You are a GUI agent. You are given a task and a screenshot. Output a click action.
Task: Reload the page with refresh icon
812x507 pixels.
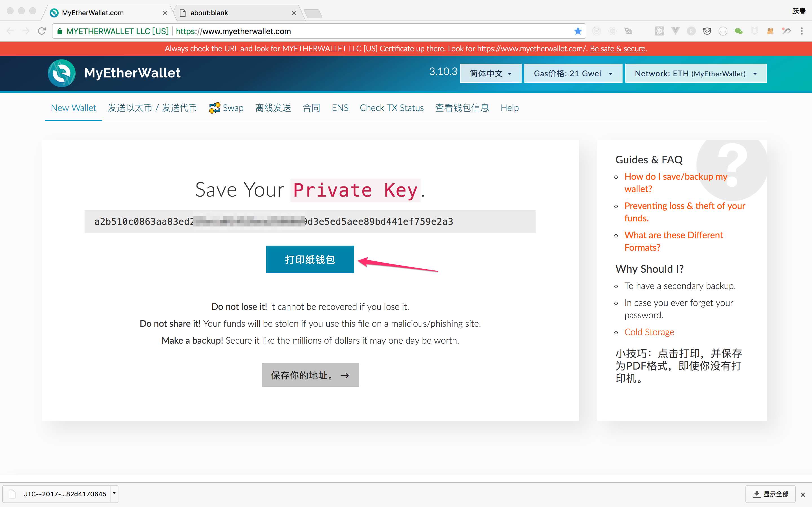tap(42, 31)
